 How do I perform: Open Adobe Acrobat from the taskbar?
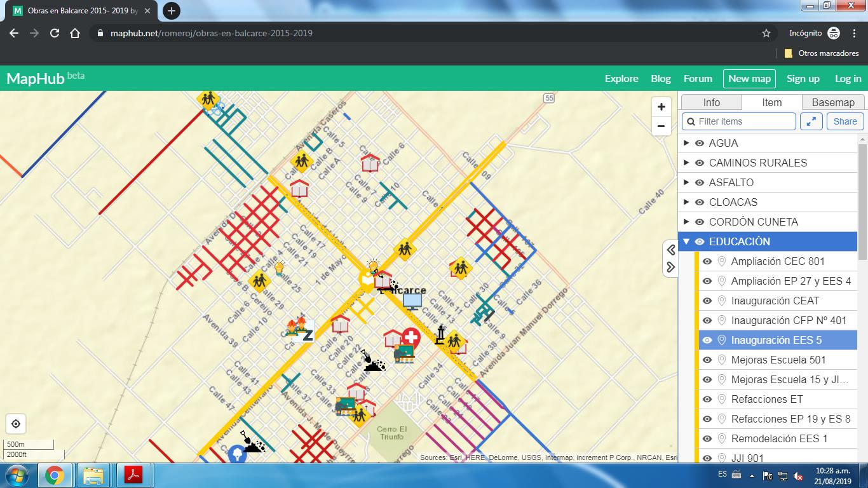133,475
